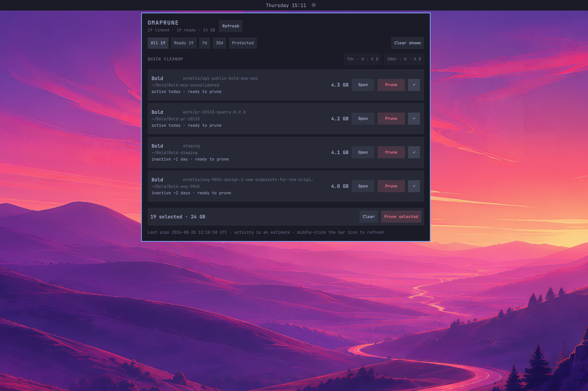Click the ~/Bold/Bold-staging path
Image resolution: width=588 pixels, height=391 pixels.
174,153
